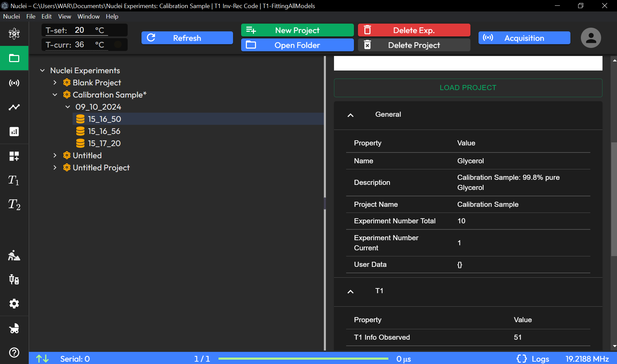The image size is (617, 364).
Task: Open the Help menu
Action: pyautogui.click(x=112, y=17)
